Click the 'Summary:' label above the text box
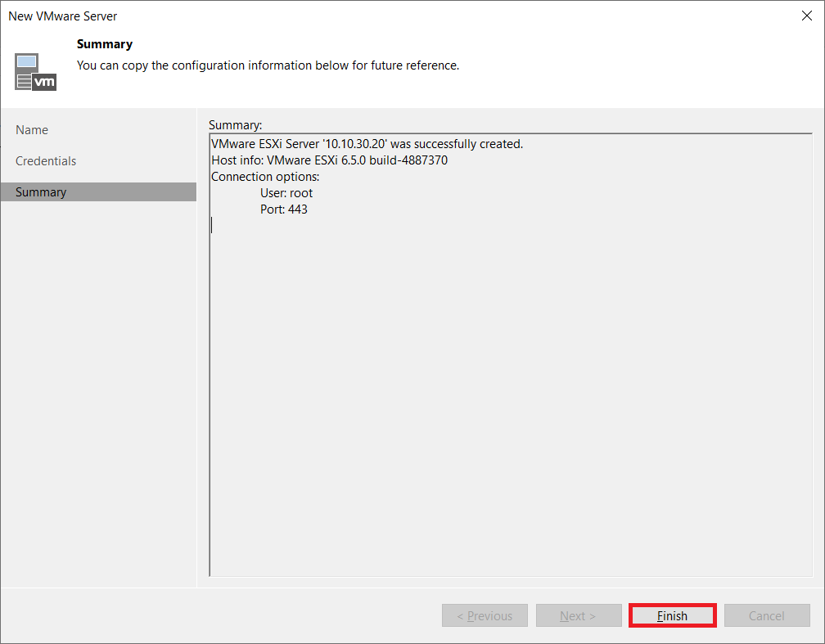Screen dimensions: 825x644 click(x=236, y=125)
